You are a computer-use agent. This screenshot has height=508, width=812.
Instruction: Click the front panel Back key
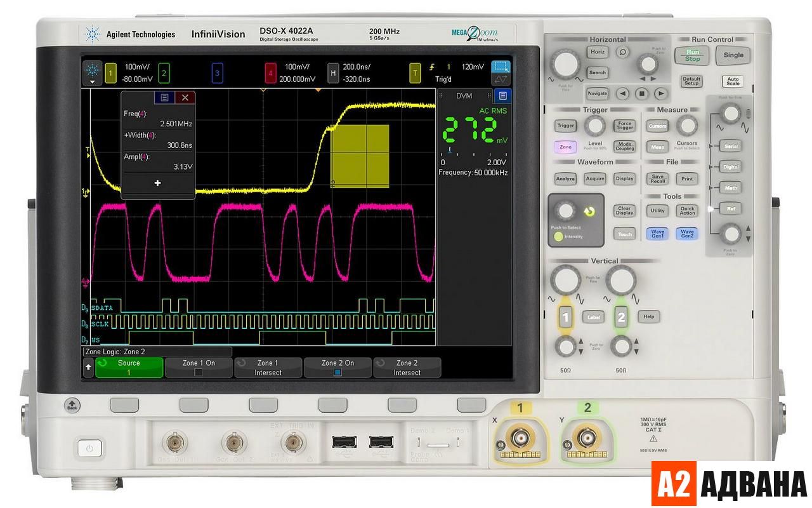tap(72, 405)
